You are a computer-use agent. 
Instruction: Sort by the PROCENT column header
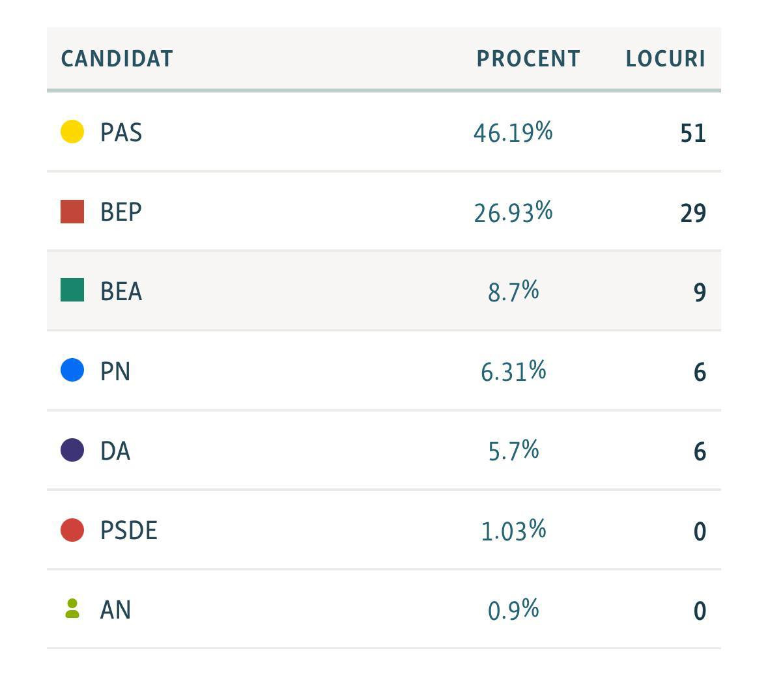coord(528,59)
